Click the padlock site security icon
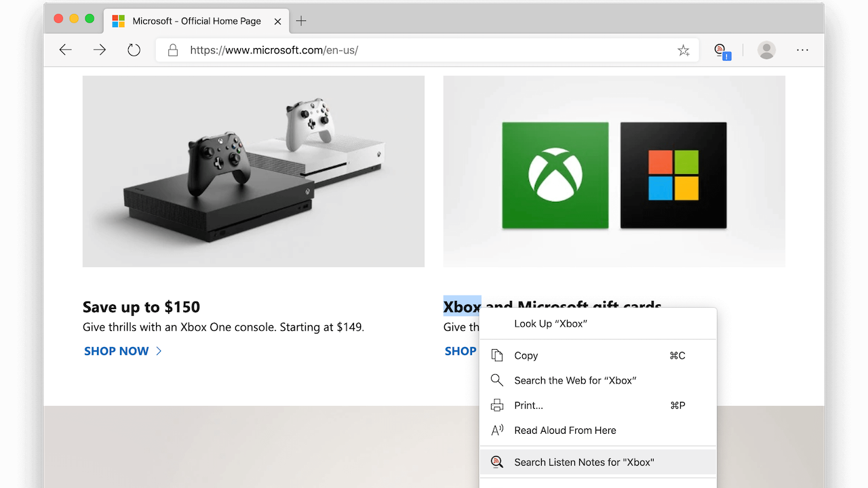Screen dimensions: 868x488 (173, 50)
